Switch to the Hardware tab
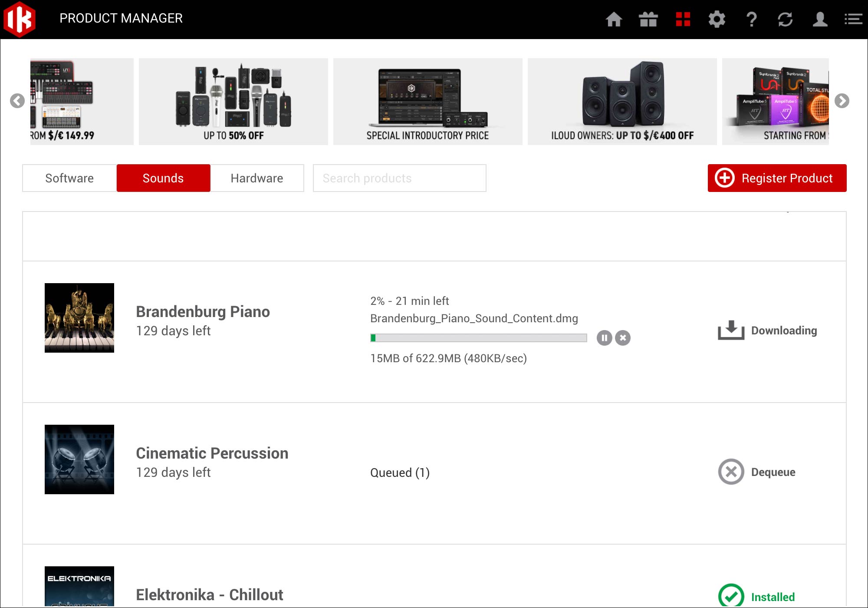Image resolution: width=868 pixels, height=608 pixels. pos(257,178)
